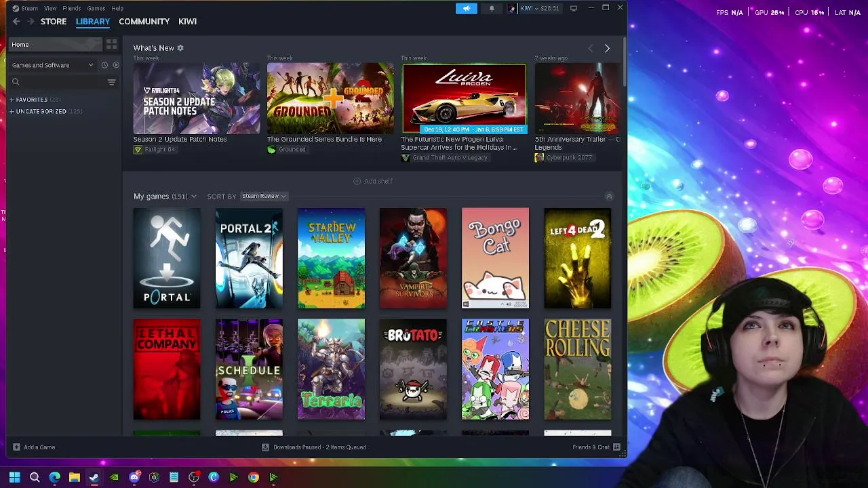
Task: Open File Explorer from taskbar
Action: [75, 477]
